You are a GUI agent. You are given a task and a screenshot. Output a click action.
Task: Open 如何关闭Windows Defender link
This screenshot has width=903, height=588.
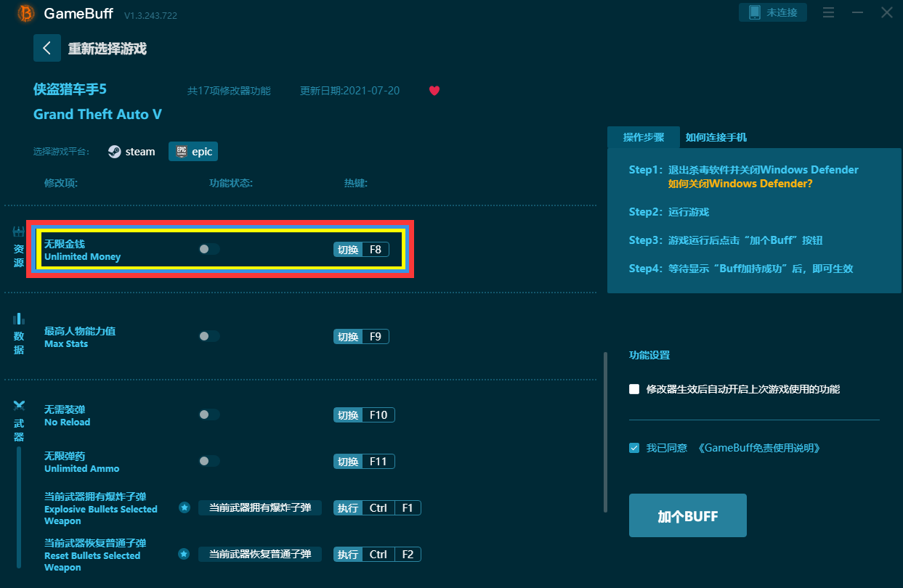tap(740, 184)
